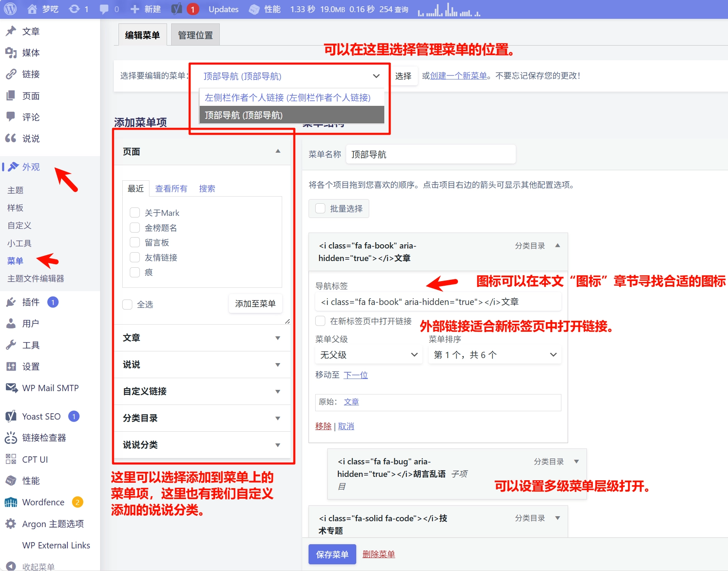Open 链接 link icon in sidebar
Image resolution: width=728 pixels, height=571 pixels.
click(x=11, y=74)
